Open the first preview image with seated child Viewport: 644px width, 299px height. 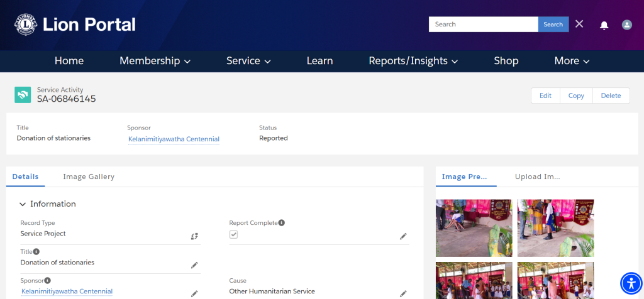coord(474,228)
